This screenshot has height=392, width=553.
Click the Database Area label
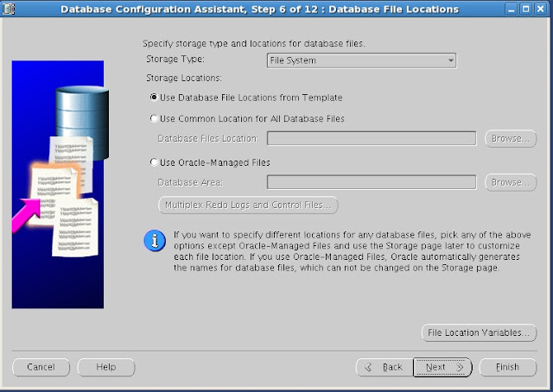(190, 182)
